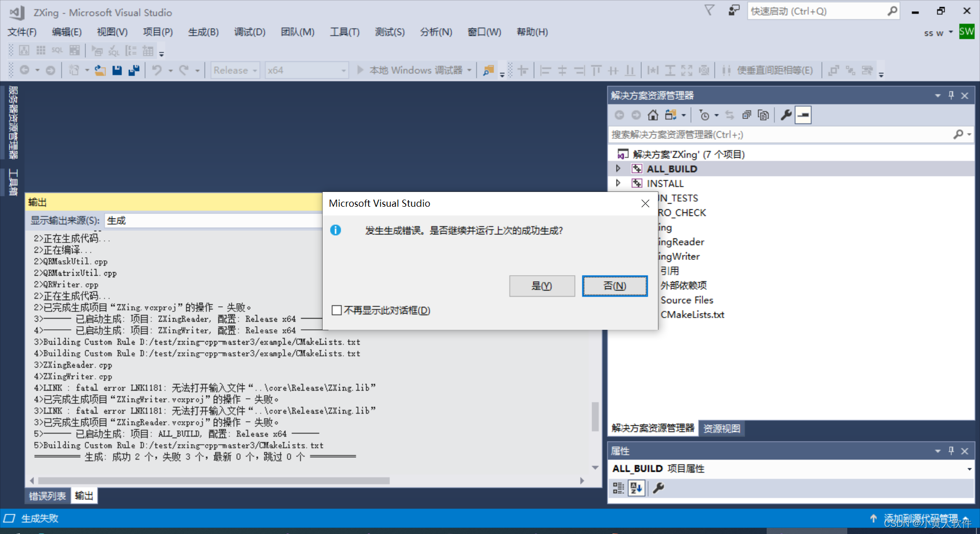Open the 工具(T) menu
980x534 pixels.
click(x=345, y=32)
